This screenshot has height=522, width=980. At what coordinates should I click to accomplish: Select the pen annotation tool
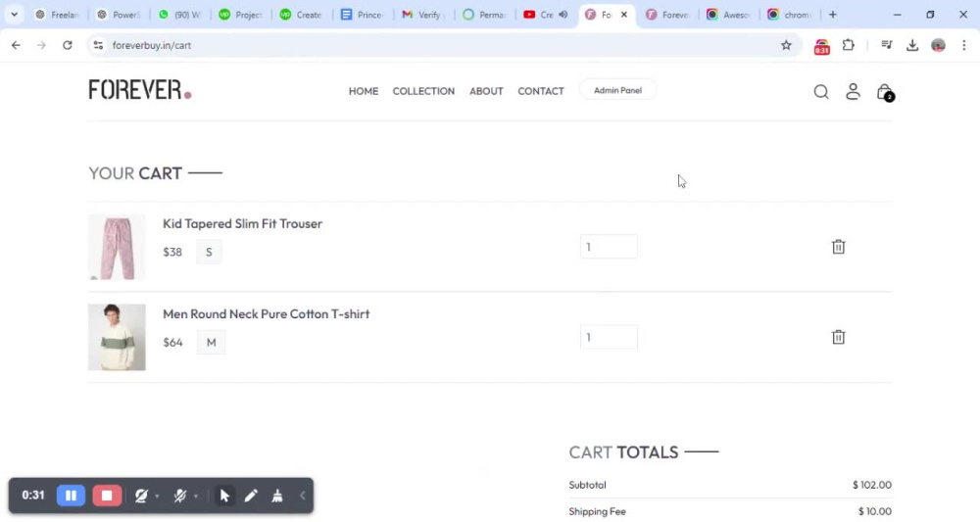251,496
